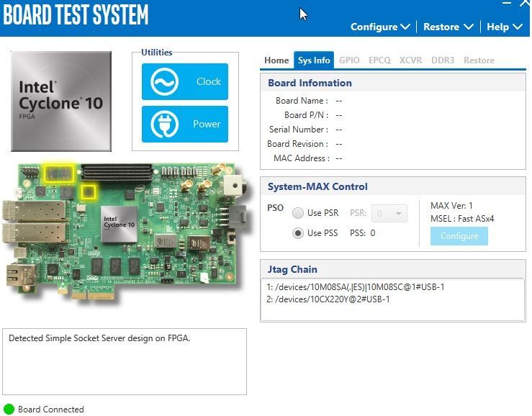Click the Board P/N field value
This screenshot has width=532, height=416.
tap(338, 115)
